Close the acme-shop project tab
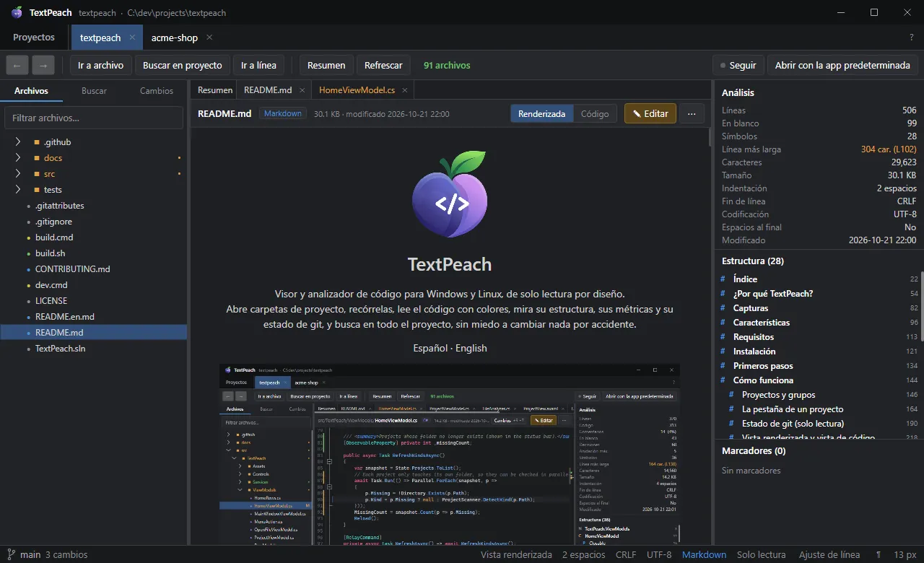 click(209, 38)
